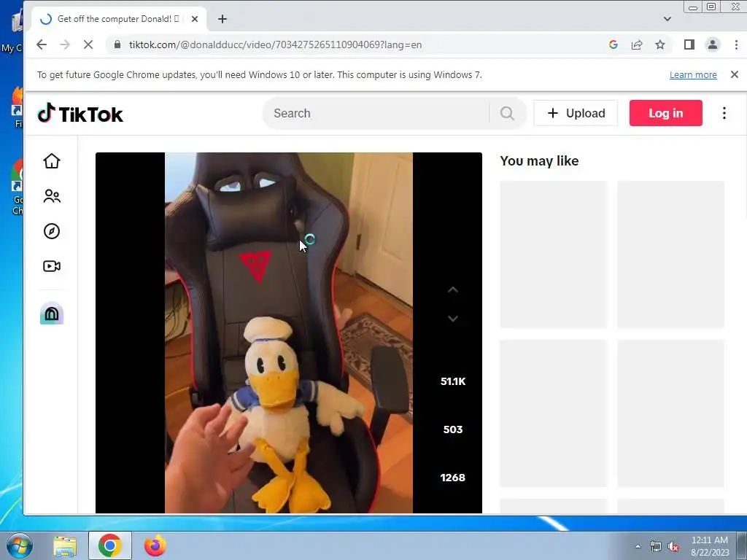The width and height of the screenshot is (747, 560).
Task: Open the For You home icon in sidebar
Action: tap(52, 161)
